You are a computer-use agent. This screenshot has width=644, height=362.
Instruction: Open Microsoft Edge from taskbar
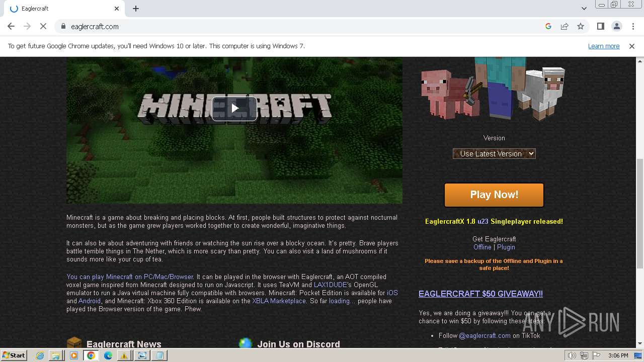108,355
